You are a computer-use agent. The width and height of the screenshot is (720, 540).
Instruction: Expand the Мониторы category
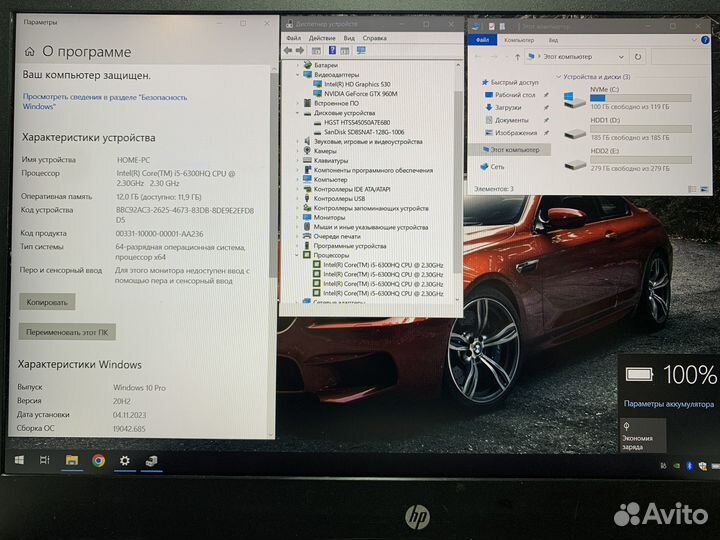tap(298, 218)
